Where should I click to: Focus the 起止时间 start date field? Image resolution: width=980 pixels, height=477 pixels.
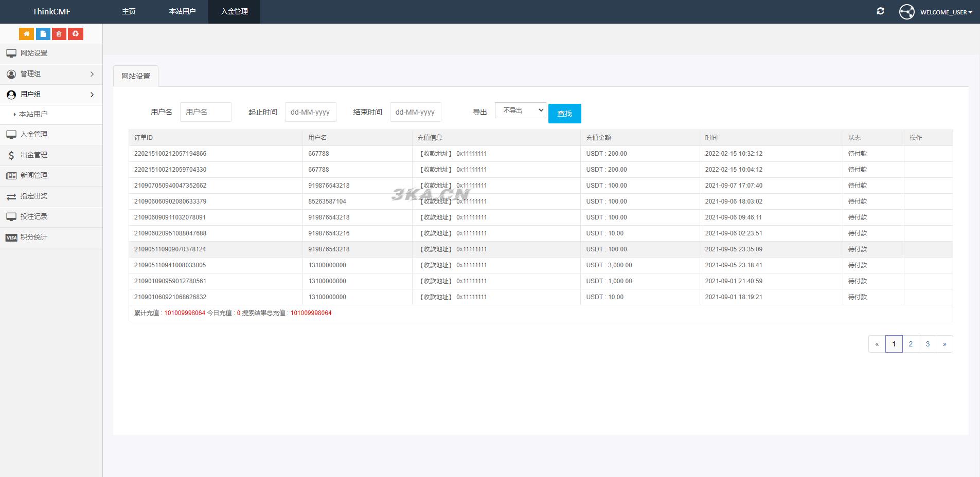point(311,112)
